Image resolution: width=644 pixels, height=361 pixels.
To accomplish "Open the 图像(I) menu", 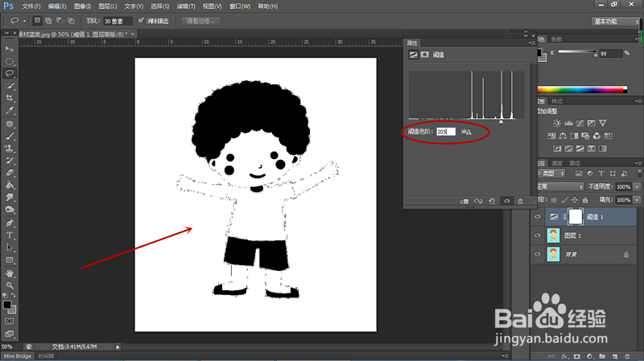I will click(x=82, y=6).
